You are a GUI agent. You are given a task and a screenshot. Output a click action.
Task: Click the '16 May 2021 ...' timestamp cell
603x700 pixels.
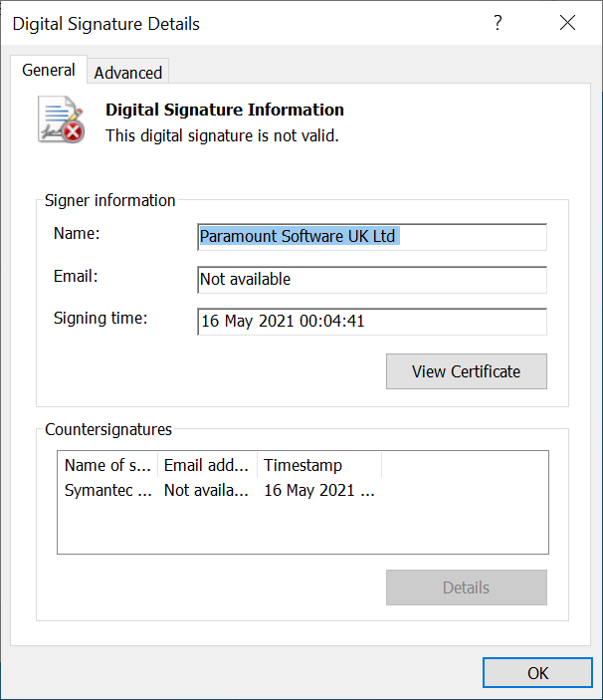[319, 490]
